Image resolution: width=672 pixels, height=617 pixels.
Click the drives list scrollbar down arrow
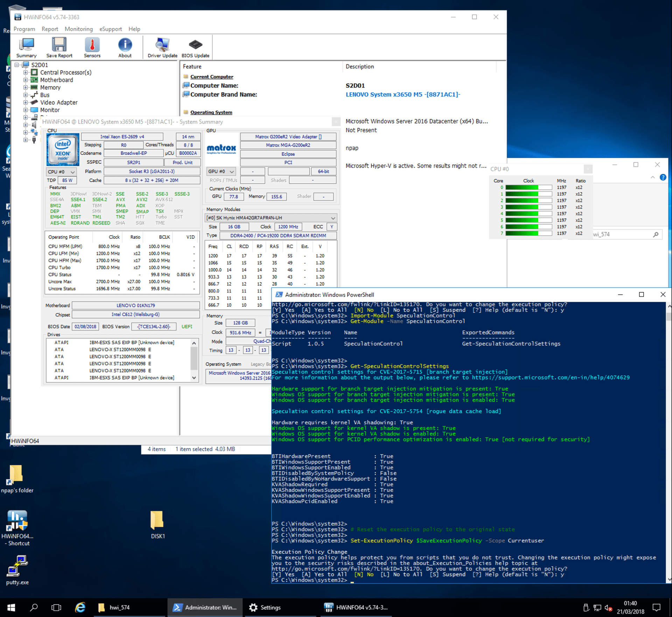pyautogui.click(x=194, y=378)
